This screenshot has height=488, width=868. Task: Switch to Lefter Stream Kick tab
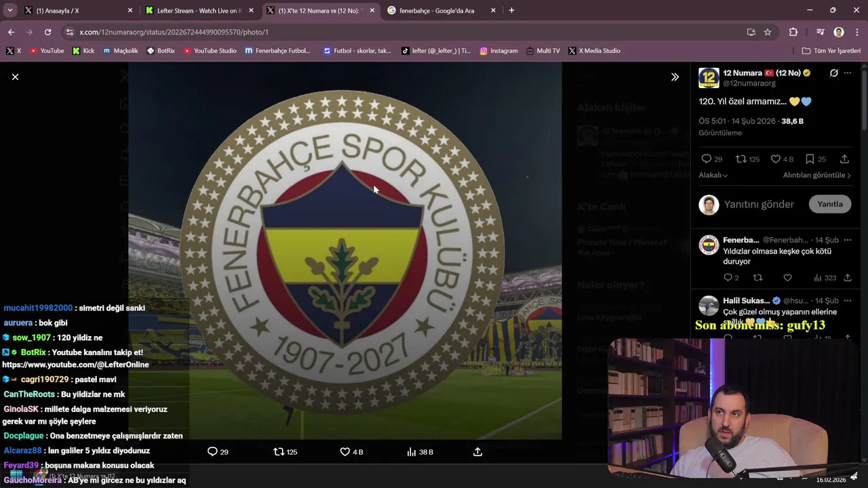tap(200, 11)
